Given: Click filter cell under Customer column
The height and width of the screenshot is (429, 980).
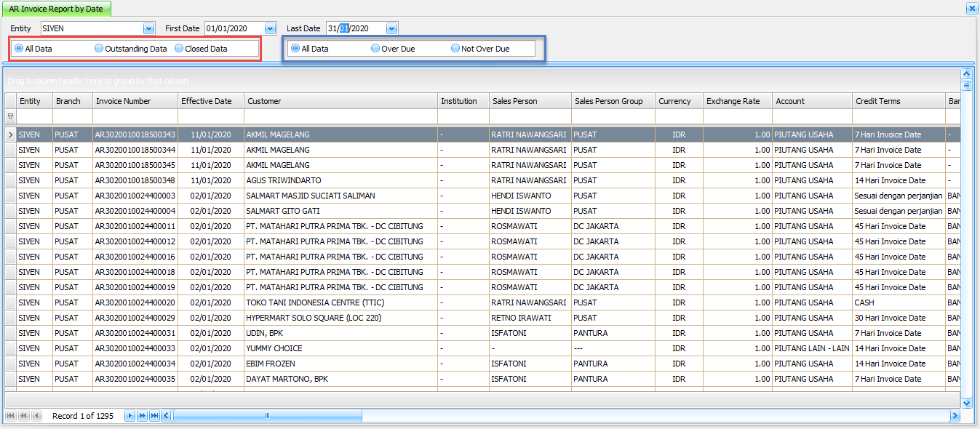Looking at the screenshot, I should coord(340,116).
